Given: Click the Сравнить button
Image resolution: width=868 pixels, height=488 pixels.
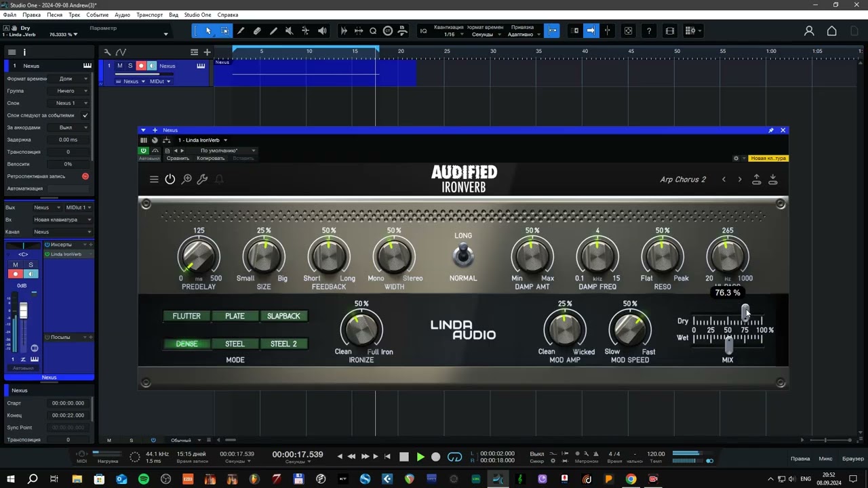Looking at the screenshot, I should click(178, 159).
